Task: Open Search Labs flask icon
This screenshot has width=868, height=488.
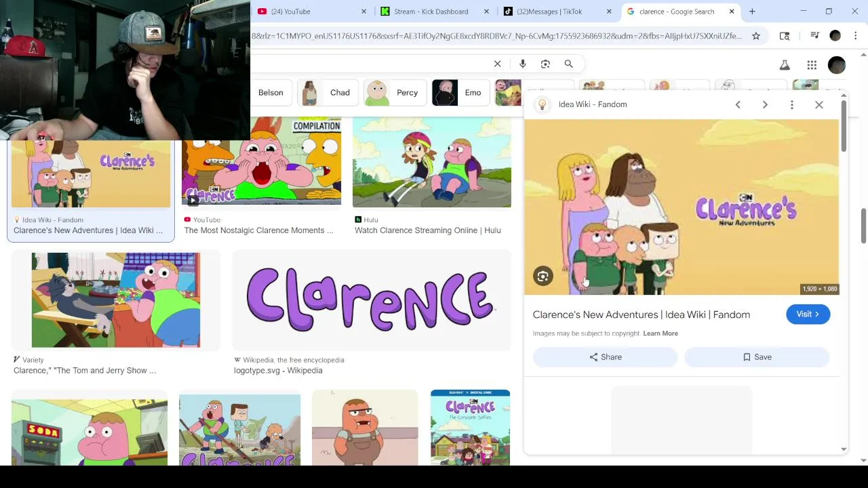Action: coord(785,65)
